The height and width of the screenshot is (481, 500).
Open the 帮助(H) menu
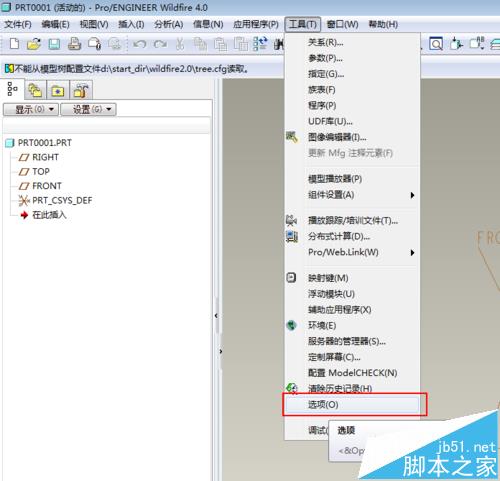pyautogui.click(x=383, y=24)
